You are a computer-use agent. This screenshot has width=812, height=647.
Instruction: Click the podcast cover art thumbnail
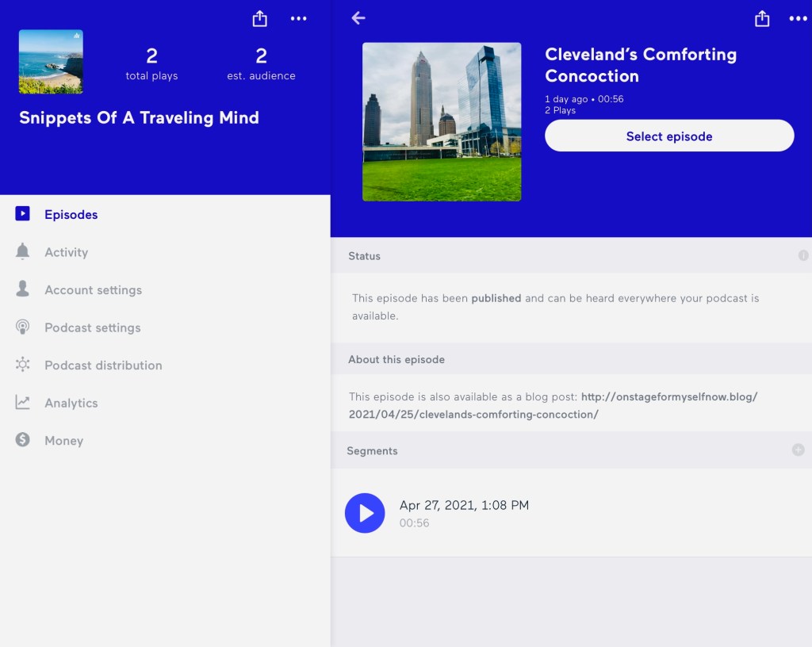(51, 62)
